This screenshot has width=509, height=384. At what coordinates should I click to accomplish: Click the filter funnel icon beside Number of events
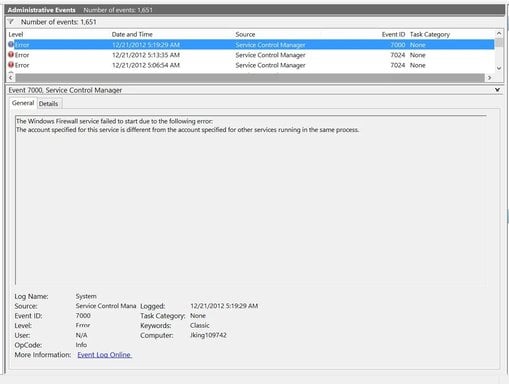11,22
